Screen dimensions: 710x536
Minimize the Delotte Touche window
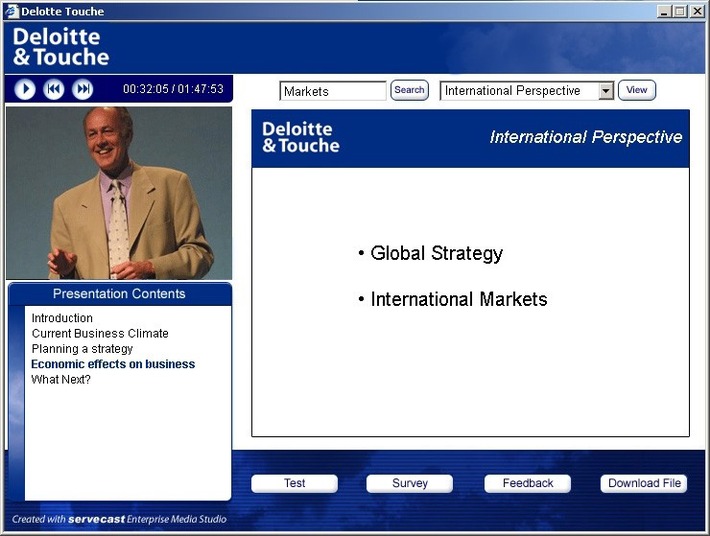tap(664, 11)
